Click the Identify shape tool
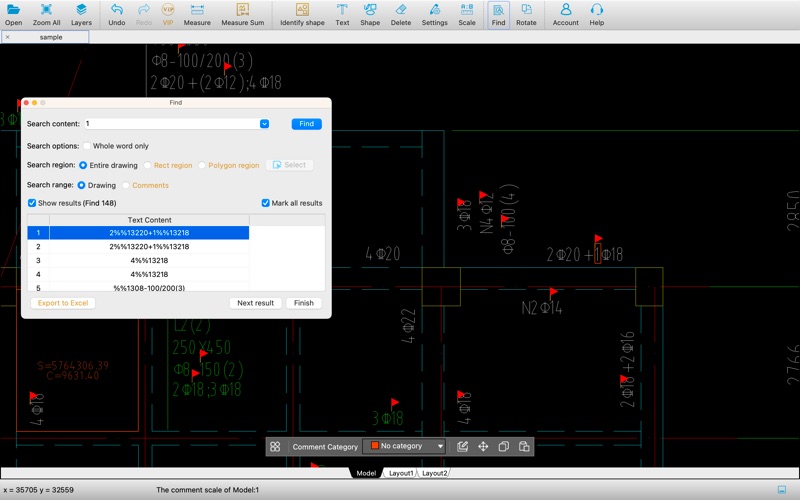This screenshot has height=500, width=800. (x=302, y=14)
